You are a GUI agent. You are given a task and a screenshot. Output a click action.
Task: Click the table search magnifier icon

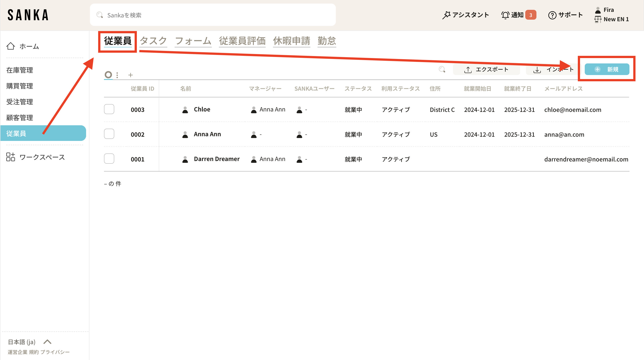coord(442,69)
